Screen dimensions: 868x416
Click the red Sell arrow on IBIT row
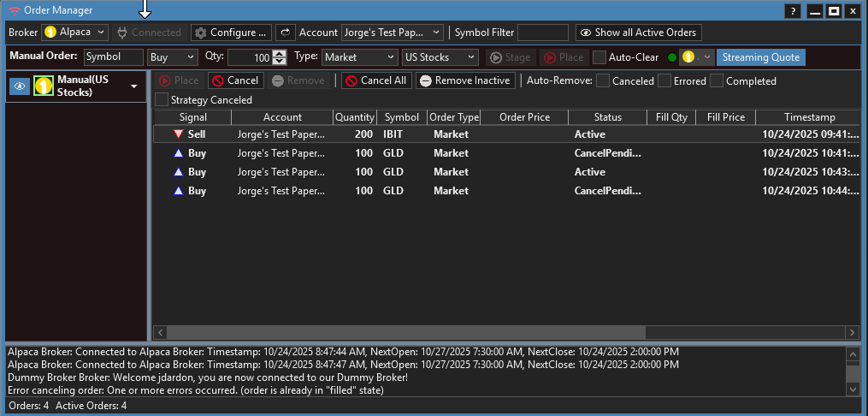point(178,134)
